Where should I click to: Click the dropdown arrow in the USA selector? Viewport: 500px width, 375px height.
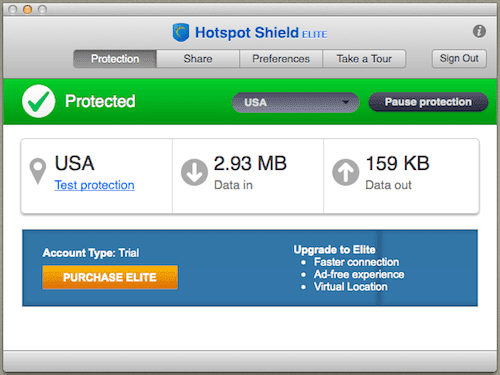tap(346, 102)
